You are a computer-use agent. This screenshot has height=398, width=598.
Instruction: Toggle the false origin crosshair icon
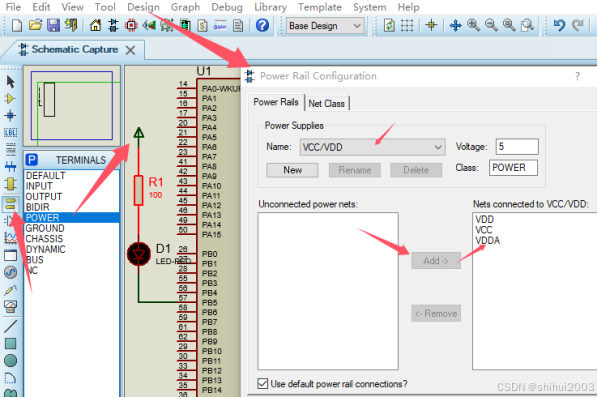(431, 26)
